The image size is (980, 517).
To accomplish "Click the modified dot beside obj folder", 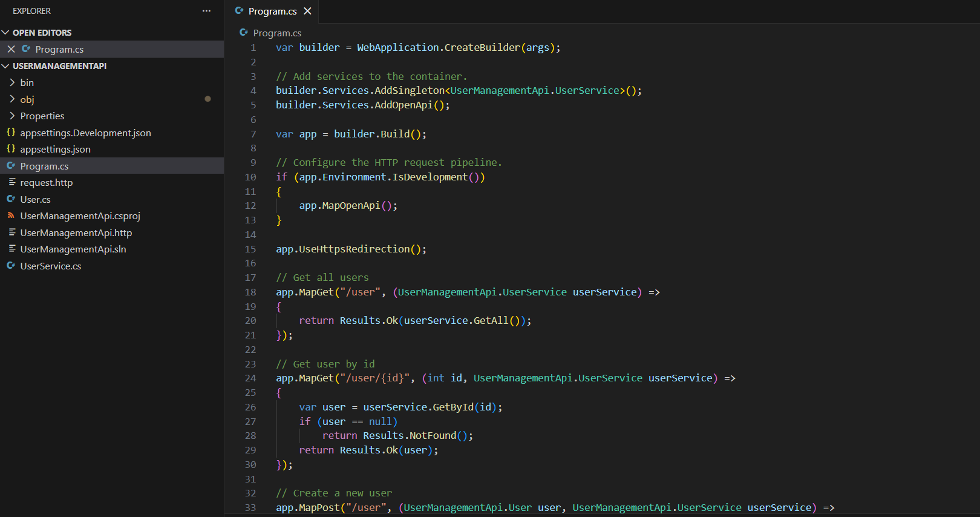I will [x=207, y=99].
